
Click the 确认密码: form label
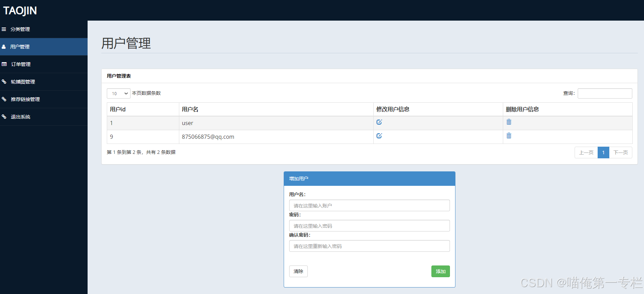pyautogui.click(x=300, y=235)
